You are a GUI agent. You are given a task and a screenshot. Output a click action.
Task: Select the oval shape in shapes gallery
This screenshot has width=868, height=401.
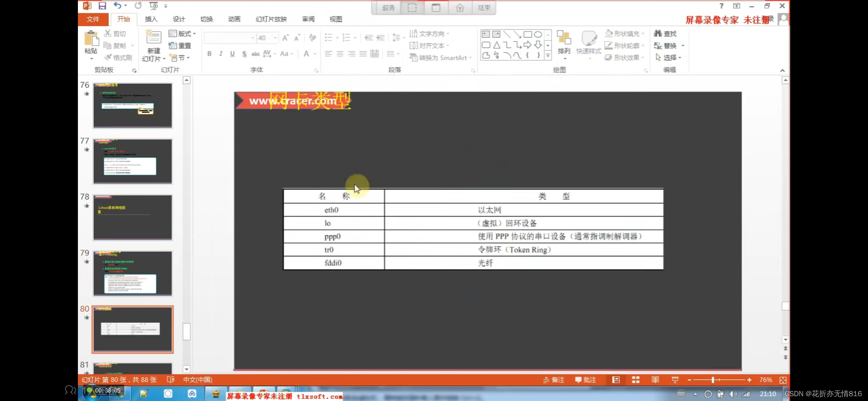point(538,34)
